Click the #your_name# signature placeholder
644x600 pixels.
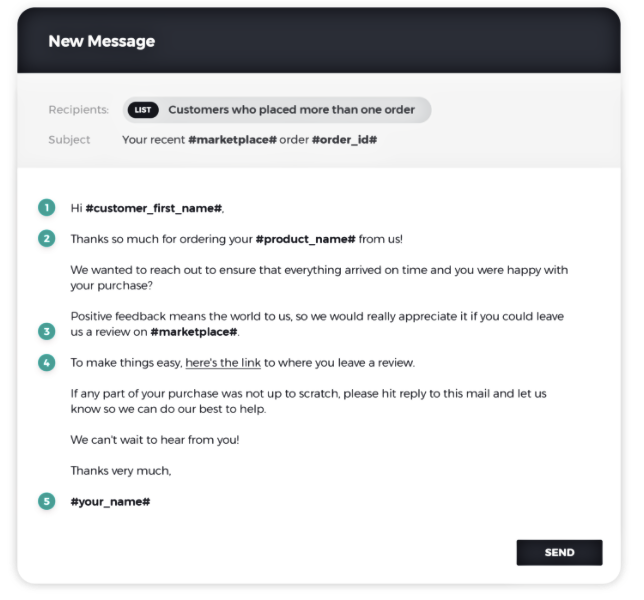(x=110, y=500)
